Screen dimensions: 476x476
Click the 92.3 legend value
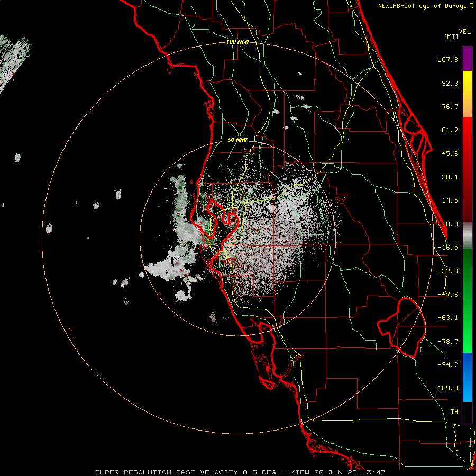tap(450, 83)
